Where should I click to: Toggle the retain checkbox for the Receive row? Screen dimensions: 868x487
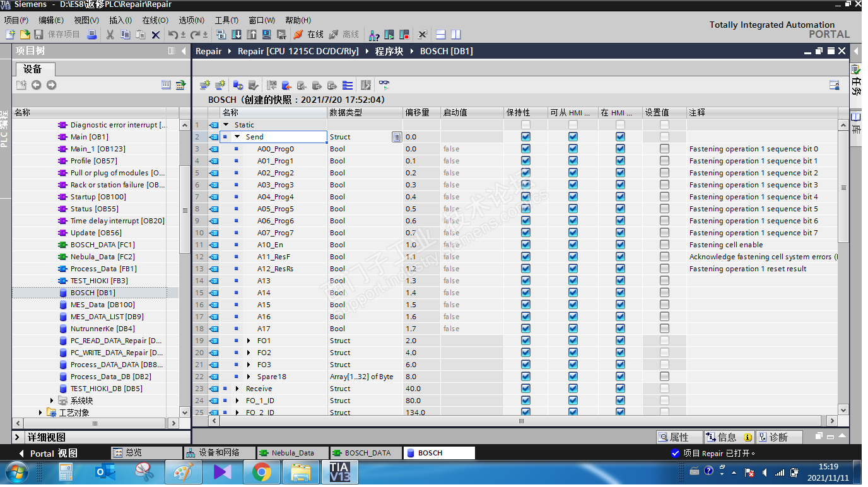point(525,389)
